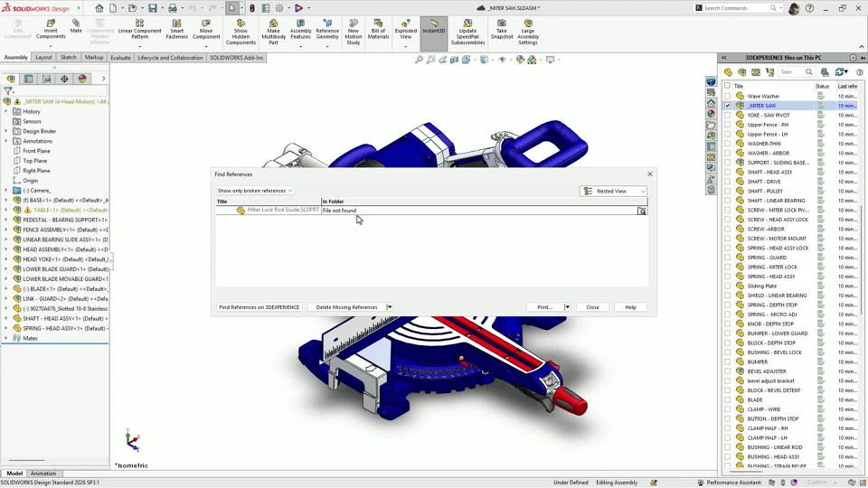Click the Search Commands field

tap(737, 8)
